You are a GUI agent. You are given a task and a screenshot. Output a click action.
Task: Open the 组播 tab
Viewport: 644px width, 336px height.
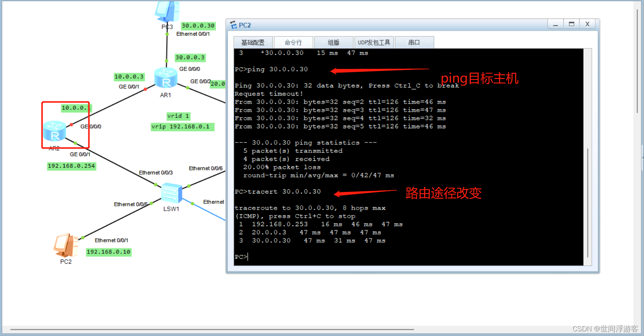click(334, 42)
